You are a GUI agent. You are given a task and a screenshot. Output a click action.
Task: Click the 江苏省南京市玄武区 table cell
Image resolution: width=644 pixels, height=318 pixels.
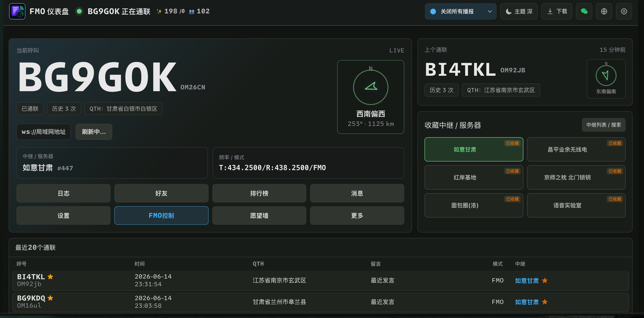coord(279,280)
